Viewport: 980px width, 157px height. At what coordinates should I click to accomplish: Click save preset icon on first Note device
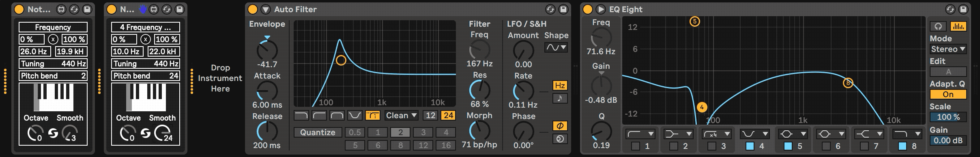(87, 9)
